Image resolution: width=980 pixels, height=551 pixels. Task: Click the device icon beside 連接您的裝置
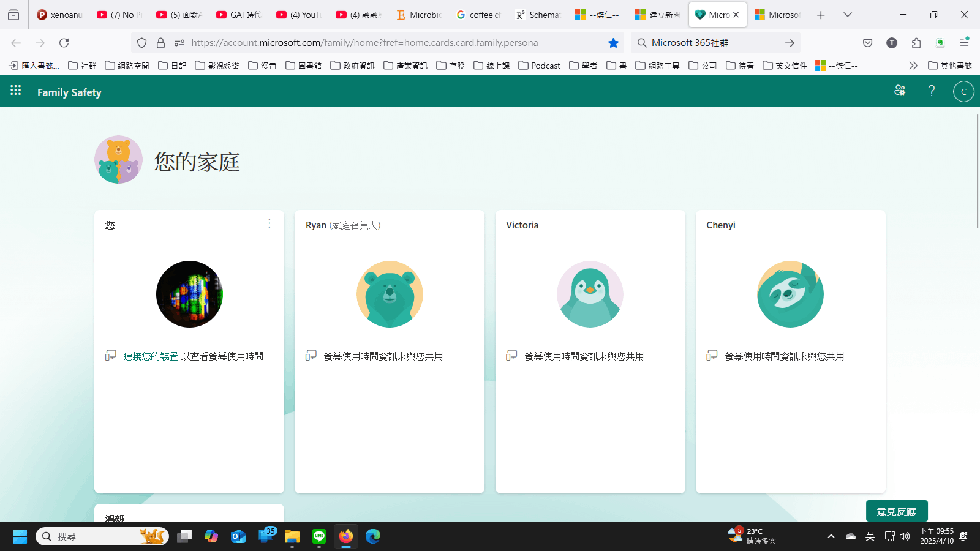[110, 355]
